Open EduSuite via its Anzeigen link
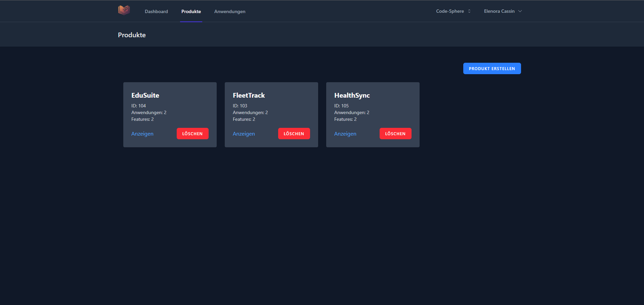Viewport: 644px width, 305px height. 142,134
